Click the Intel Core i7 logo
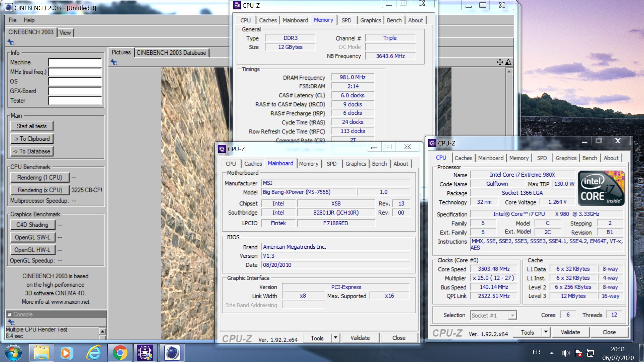 tap(601, 188)
